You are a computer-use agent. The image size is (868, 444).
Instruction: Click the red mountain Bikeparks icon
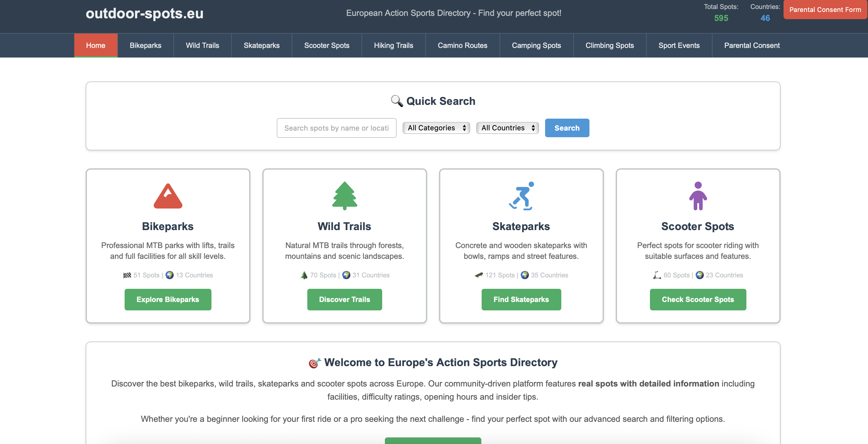point(168,196)
